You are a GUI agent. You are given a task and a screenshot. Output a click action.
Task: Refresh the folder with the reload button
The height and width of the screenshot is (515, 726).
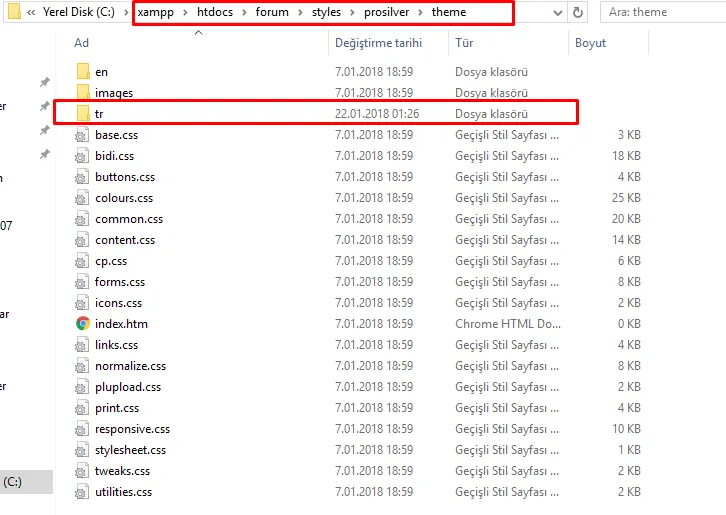(577, 12)
